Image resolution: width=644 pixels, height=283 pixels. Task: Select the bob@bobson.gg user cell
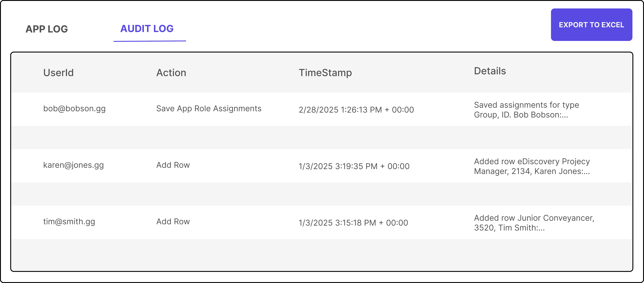(74, 109)
